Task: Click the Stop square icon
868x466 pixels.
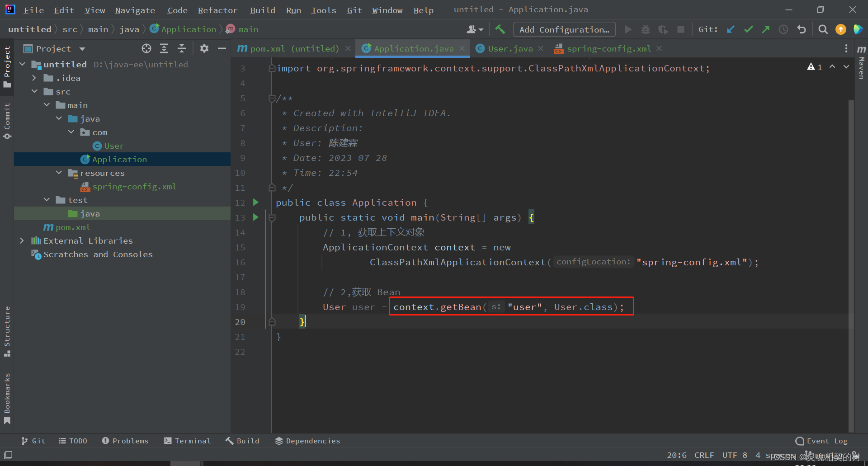Action: tap(680, 29)
